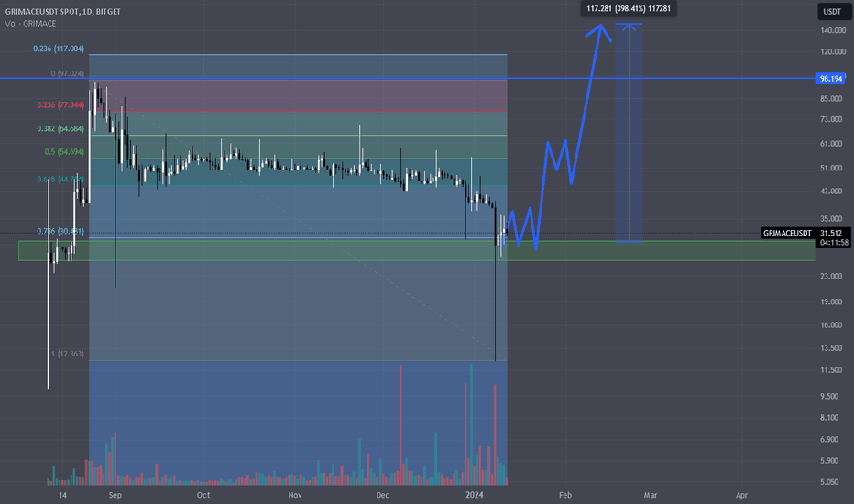Image resolution: width=854 pixels, height=504 pixels.
Task: Click the 73.000 price axis value
Action: (x=831, y=119)
